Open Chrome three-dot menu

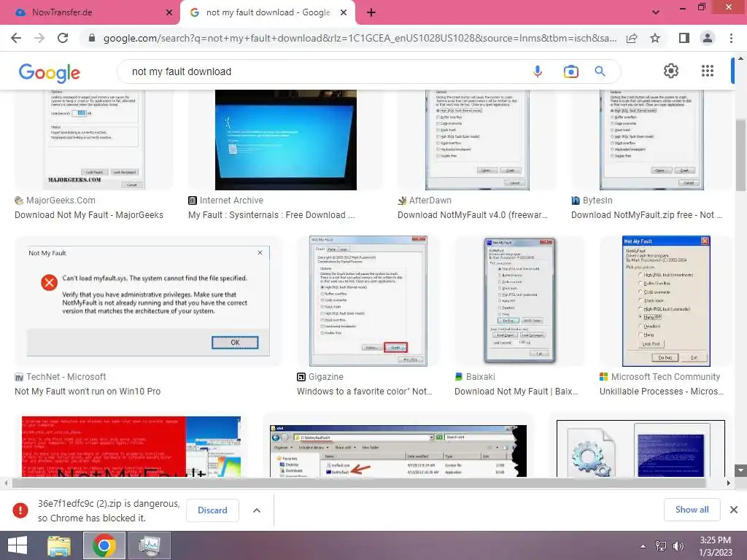coord(731,38)
